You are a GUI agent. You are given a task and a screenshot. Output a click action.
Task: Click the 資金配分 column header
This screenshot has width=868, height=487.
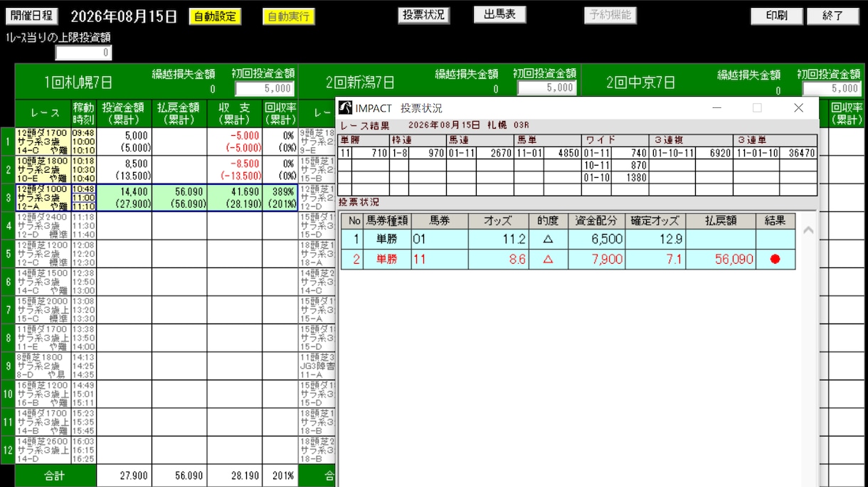coord(598,220)
